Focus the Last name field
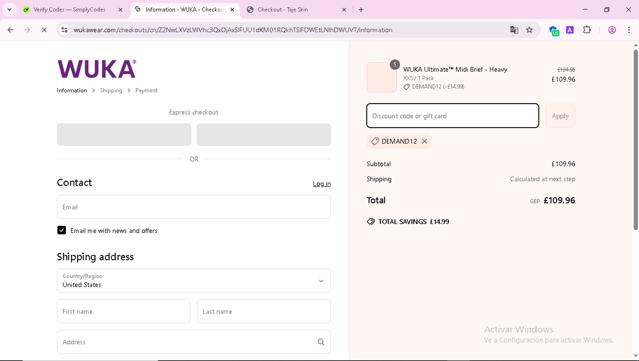Viewport: 639px width, 361px height. point(264,311)
